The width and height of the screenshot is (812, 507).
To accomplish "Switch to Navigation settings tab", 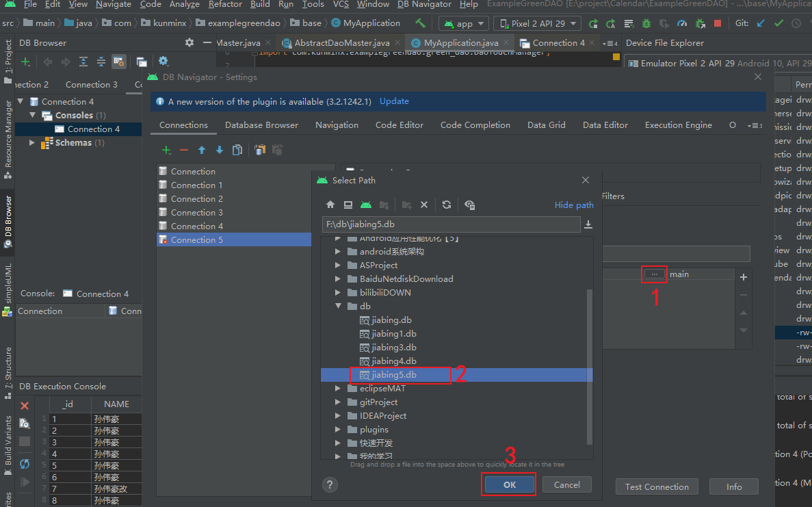I will pyautogui.click(x=337, y=125).
